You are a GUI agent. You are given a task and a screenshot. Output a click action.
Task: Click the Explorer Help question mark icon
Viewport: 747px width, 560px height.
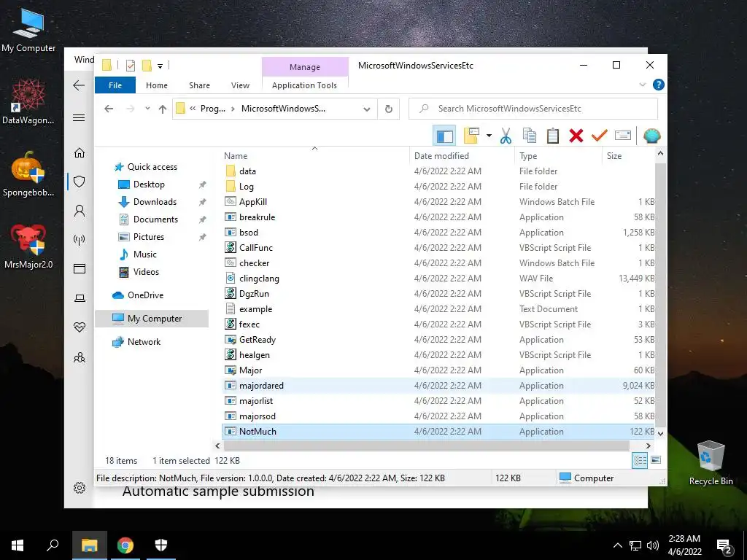659,85
